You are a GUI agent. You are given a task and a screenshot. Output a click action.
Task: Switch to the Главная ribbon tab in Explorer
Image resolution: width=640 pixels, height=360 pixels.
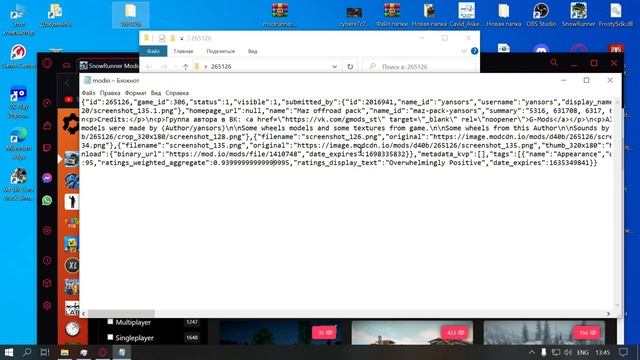coord(183,51)
